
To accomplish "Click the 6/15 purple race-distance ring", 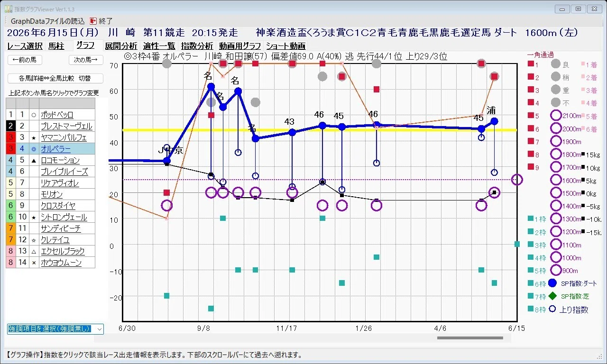I will (x=517, y=180).
